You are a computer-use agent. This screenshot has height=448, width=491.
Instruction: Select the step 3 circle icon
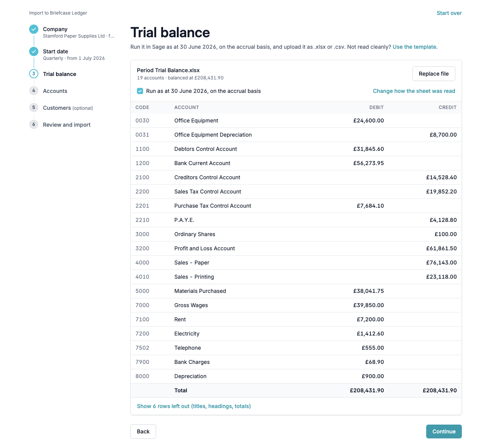[34, 74]
